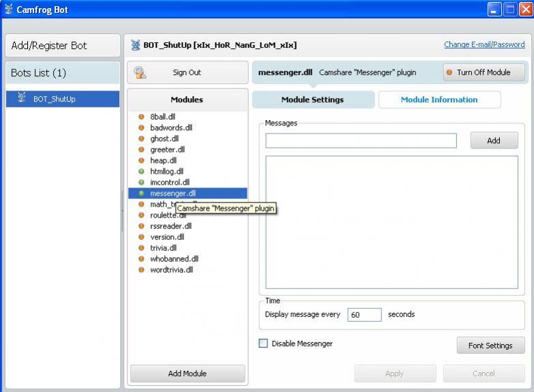Close the Camfrog Bot window
The image size is (534, 392).
point(526,9)
